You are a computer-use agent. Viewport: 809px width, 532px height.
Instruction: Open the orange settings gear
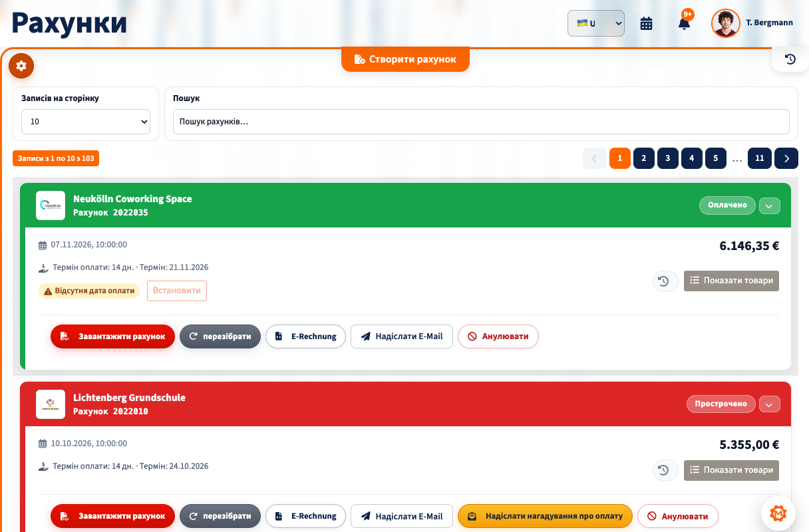click(21, 66)
